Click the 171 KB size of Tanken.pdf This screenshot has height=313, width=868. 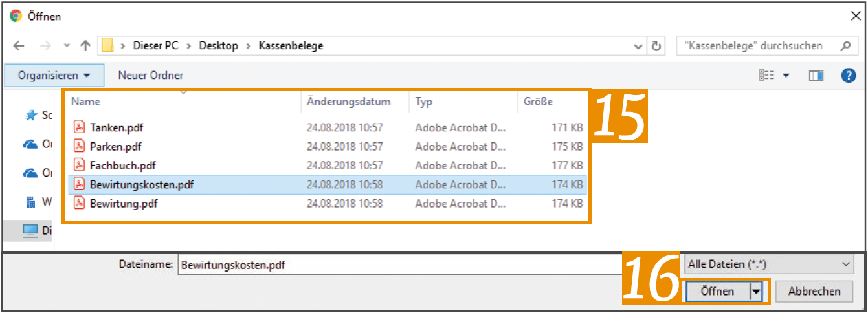(x=568, y=128)
